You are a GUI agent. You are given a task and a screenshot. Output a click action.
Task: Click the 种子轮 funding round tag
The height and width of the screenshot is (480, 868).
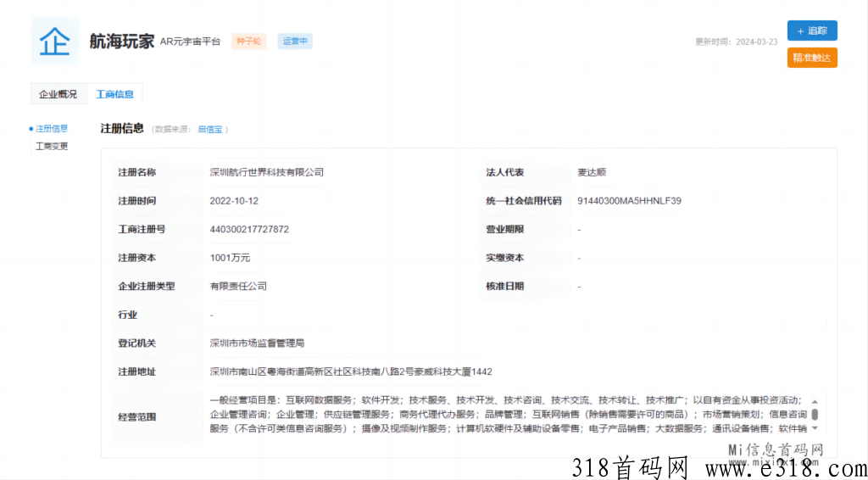[x=249, y=41]
